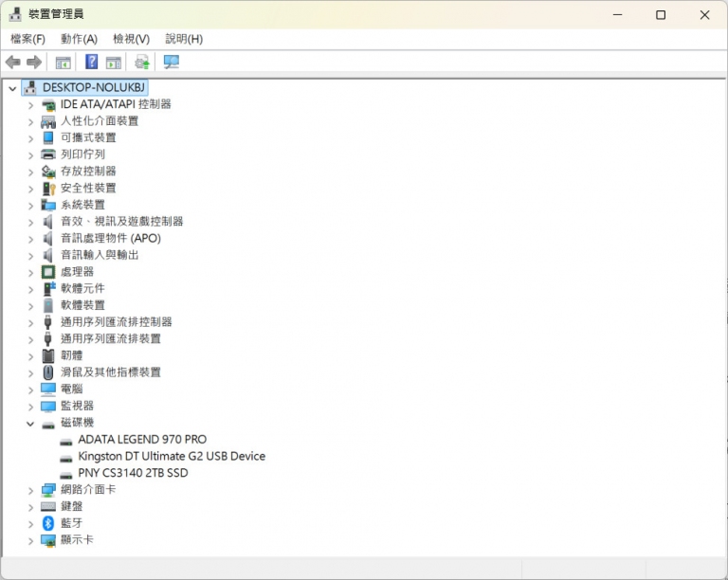
Task: Close the 裝置管理員 window
Action: pos(705,15)
